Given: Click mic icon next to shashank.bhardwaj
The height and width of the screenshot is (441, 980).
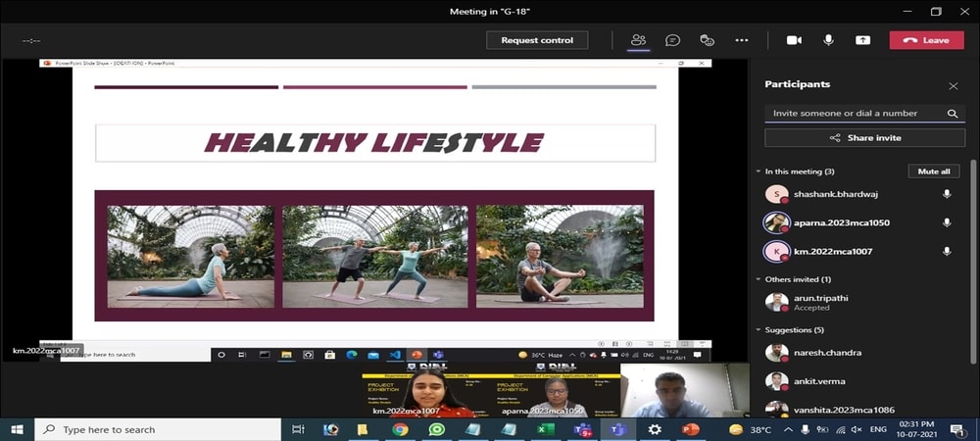Looking at the screenshot, I should coord(947,194).
